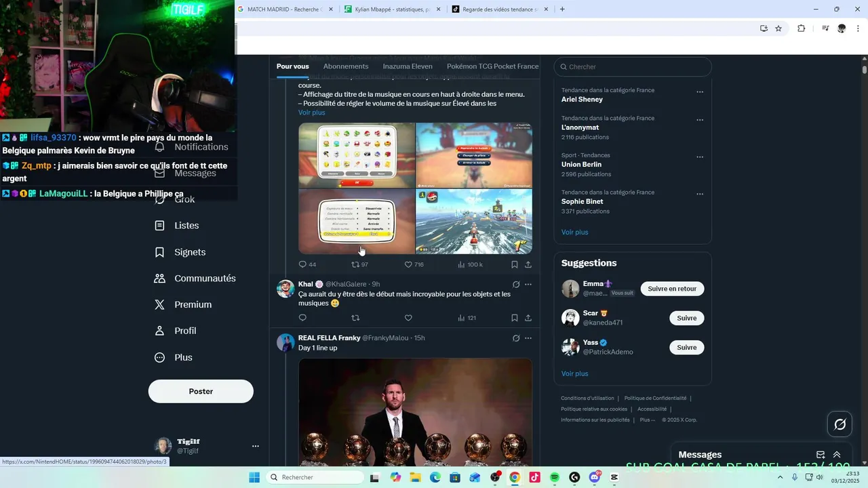This screenshot has width=868, height=488.
Task: Click in the Chercher search field
Action: click(633, 66)
